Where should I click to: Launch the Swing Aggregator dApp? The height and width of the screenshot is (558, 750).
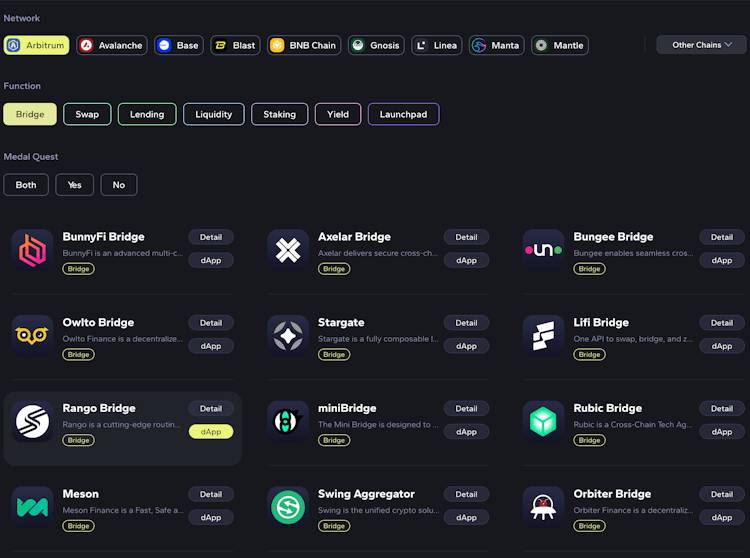coord(466,517)
